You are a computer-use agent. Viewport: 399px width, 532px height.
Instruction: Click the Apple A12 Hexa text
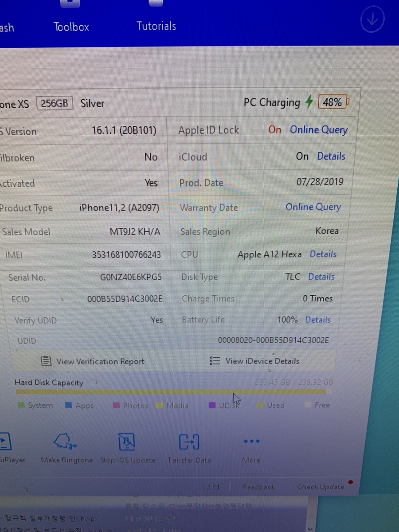pyautogui.click(x=269, y=254)
